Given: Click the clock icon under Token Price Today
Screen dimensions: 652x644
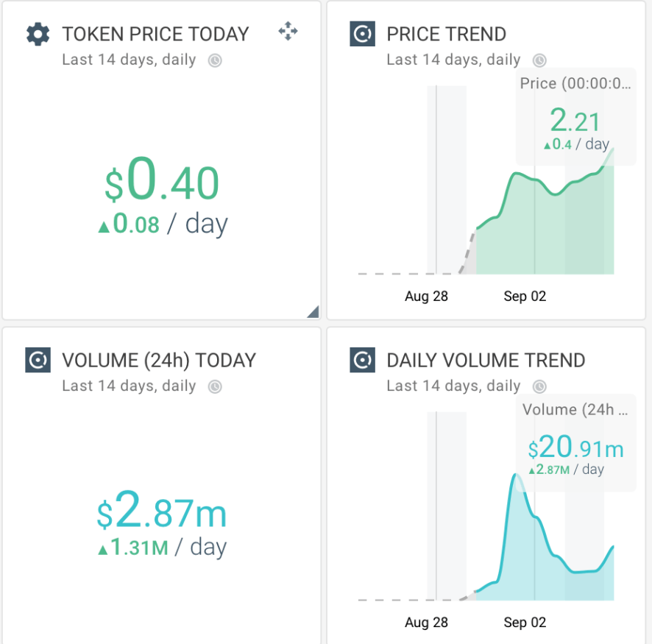Looking at the screenshot, I should (x=215, y=60).
